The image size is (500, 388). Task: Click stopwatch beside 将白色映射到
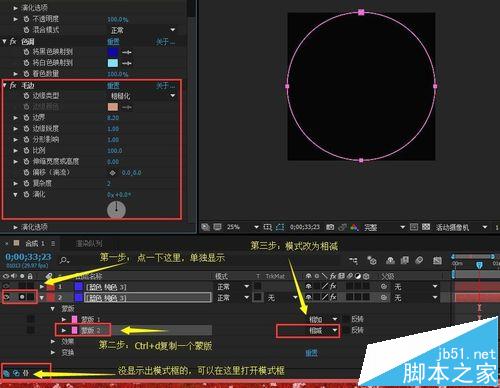(x=26, y=63)
